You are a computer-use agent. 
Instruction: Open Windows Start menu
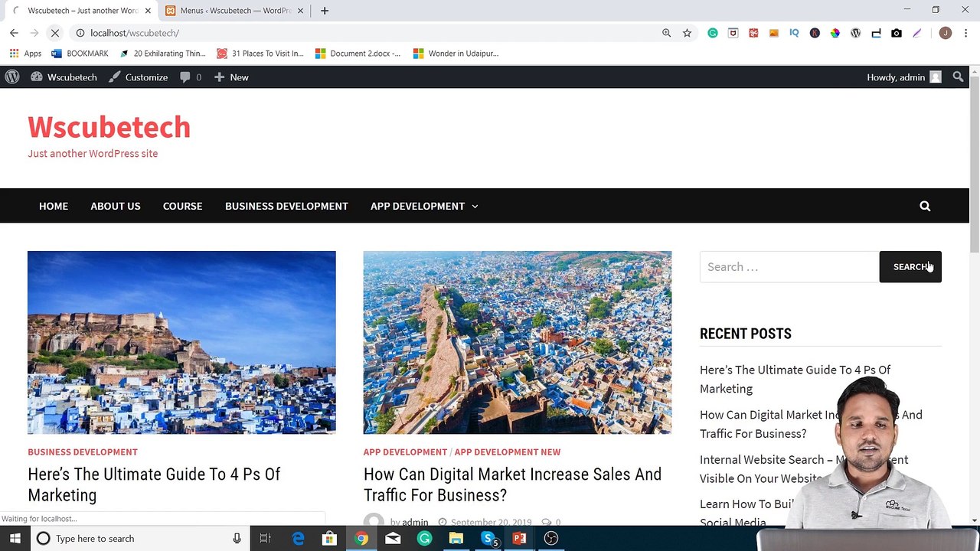tap(15, 539)
